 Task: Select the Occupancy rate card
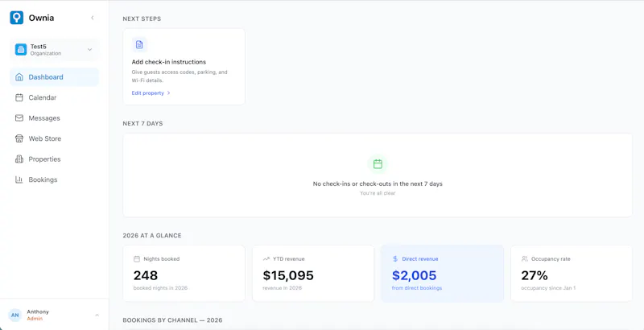tap(572, 274)
